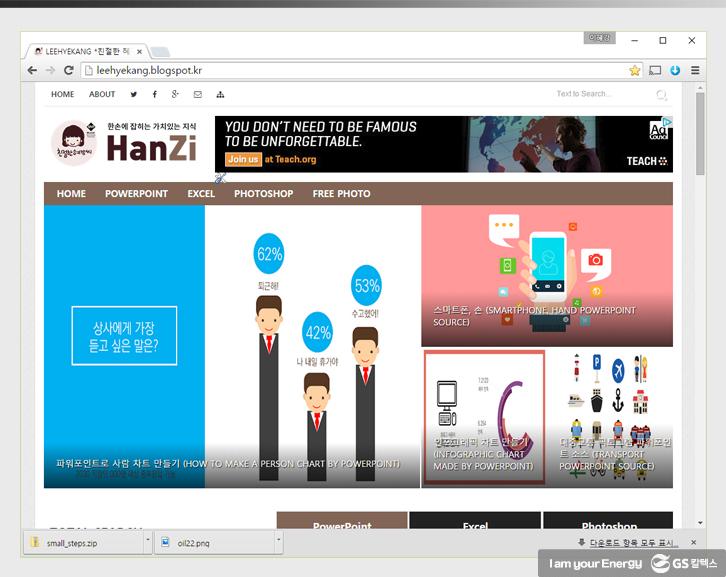726x577 pixels.
Task: Click the Twitter icon in top bar
Action: pos(134,95)
